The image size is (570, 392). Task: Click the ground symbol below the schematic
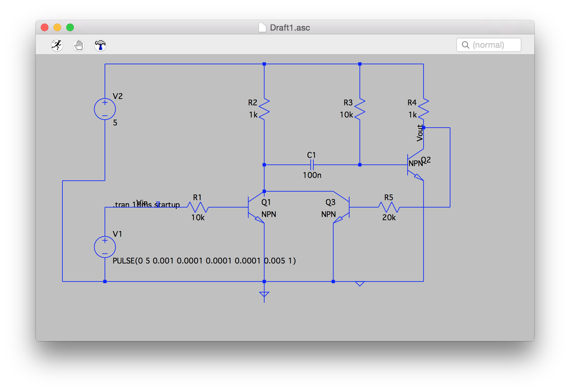pos(264,294)
